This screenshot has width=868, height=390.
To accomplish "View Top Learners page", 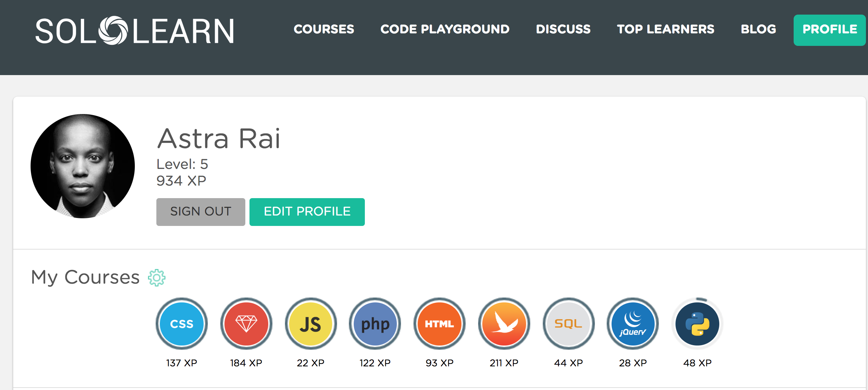I will point(665,29).
